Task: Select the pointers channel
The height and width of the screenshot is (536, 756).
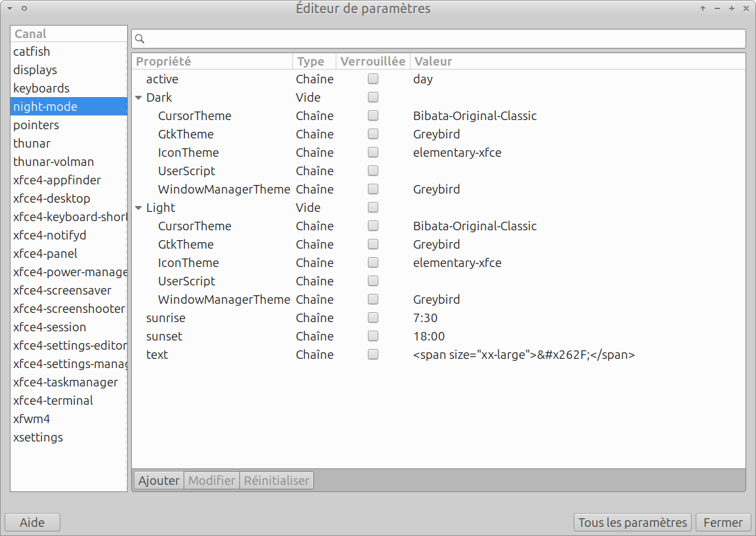Action: coord(68,125)
